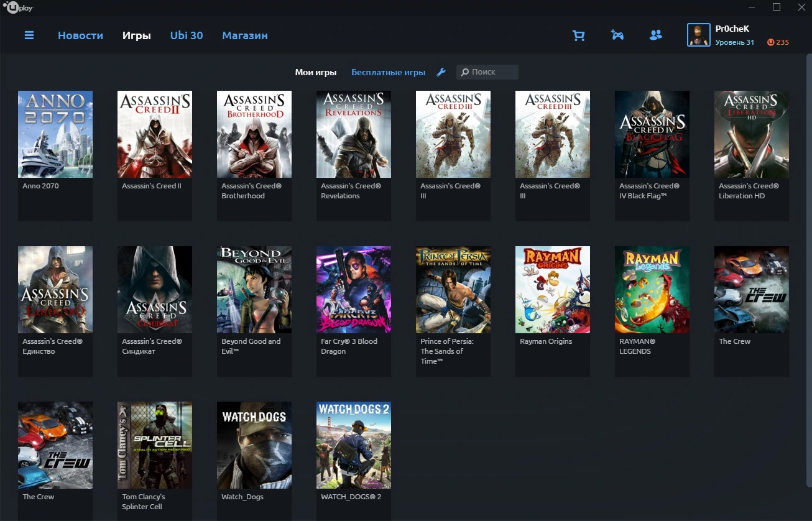
Task: Open the friends list icon
Action: (x=655, y=35)
